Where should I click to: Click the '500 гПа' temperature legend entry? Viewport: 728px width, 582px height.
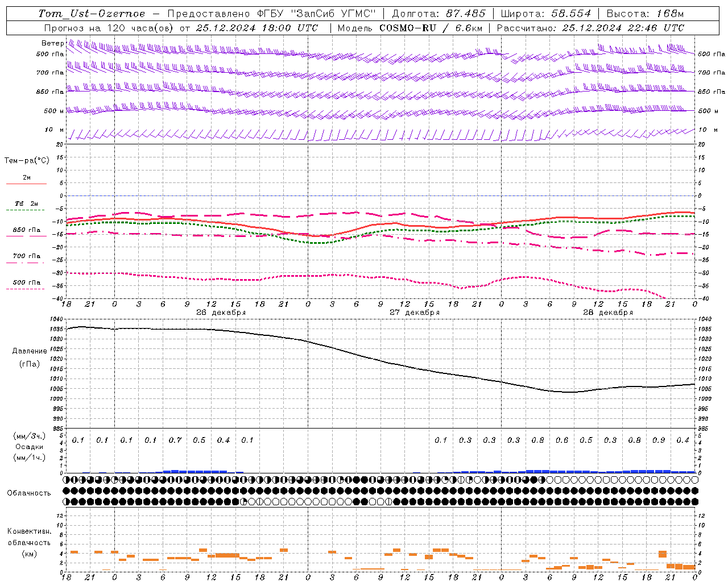point(27,282)
